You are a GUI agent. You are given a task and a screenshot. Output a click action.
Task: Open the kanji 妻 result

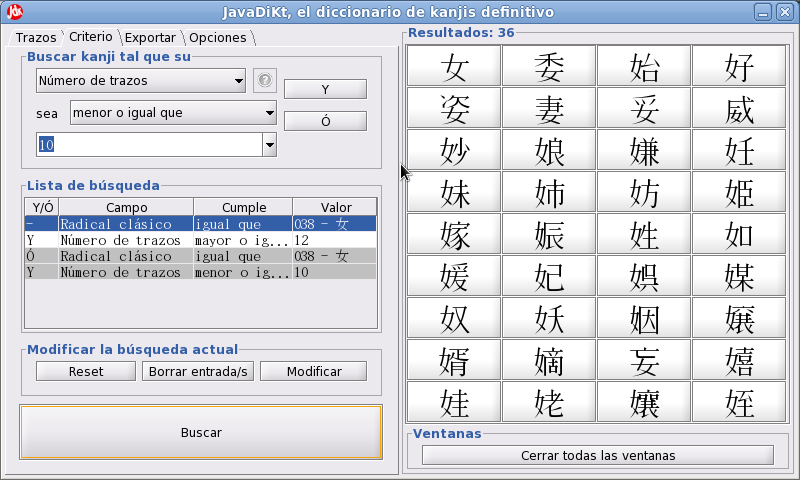point(549,108)
